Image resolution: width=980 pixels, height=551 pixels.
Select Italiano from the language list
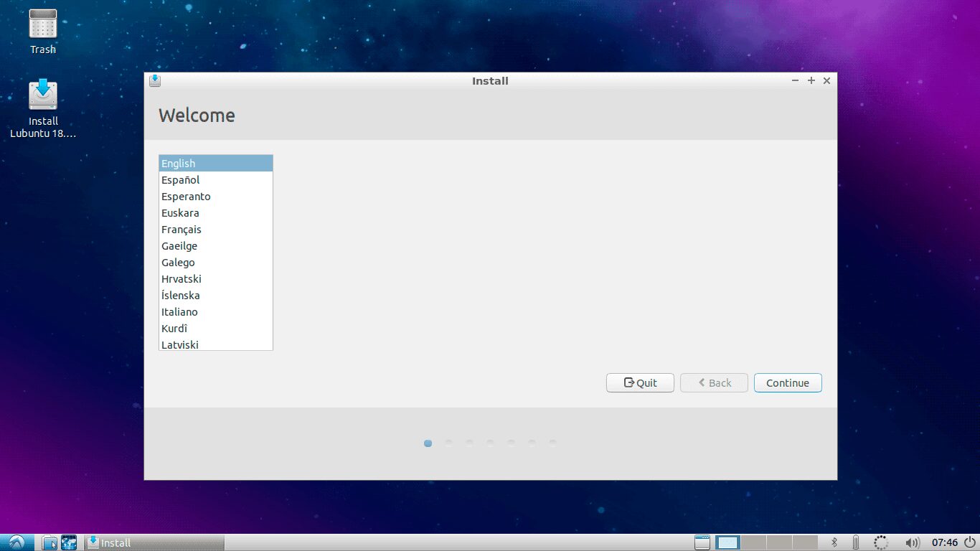179,311
